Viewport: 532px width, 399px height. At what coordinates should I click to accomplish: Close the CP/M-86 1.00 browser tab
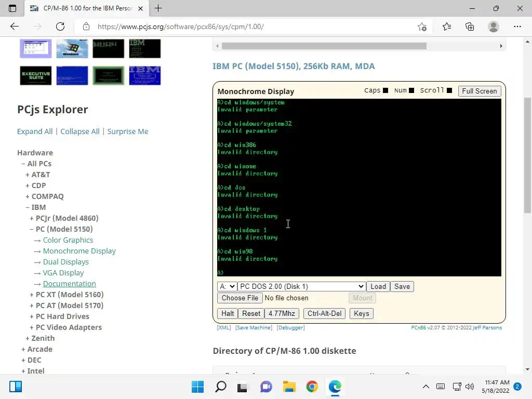140,8
